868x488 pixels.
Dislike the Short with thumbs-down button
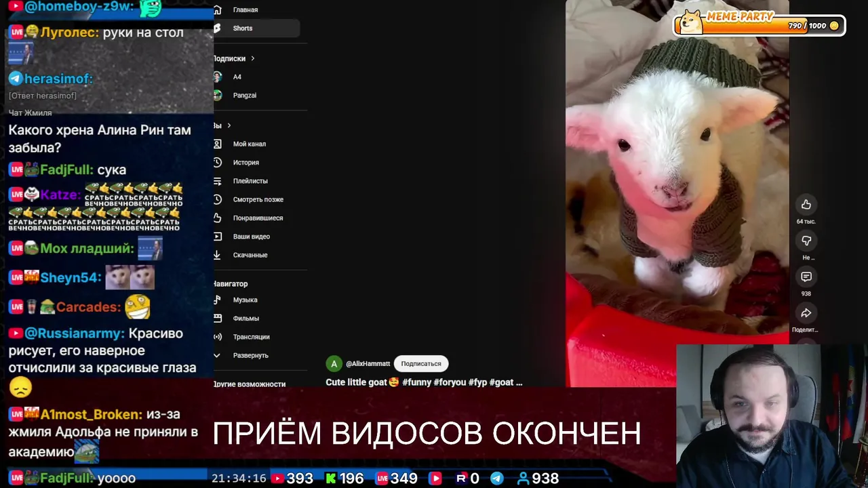coord(806,241)
